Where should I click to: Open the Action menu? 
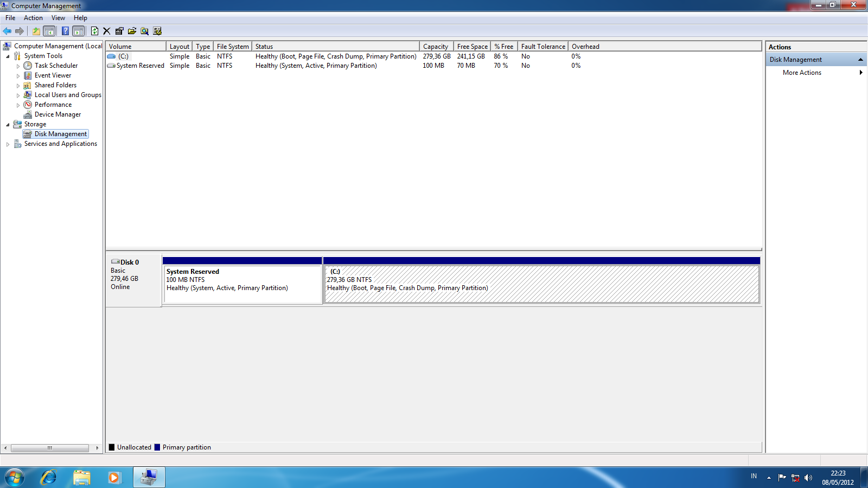(33, 18)
